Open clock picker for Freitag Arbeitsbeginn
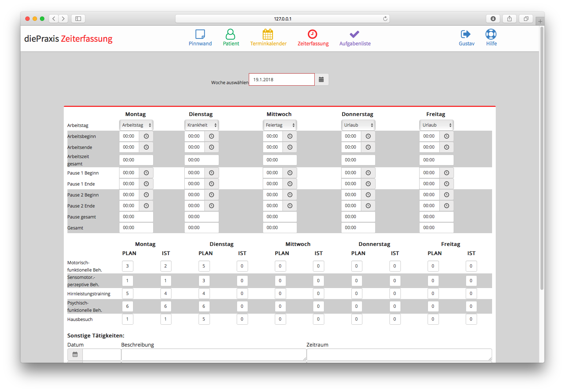This screenshot has height=392, width=565. [x=447, y=136]
